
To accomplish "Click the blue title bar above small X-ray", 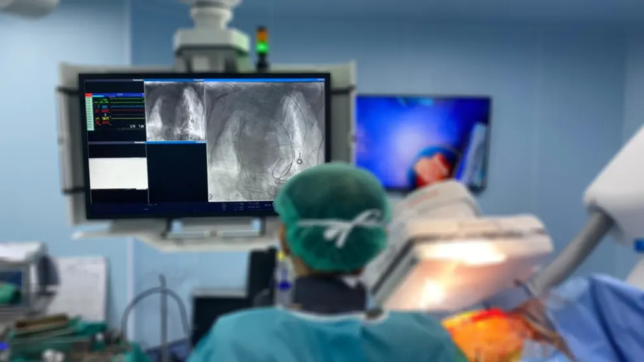I will (x=174, y=81).
